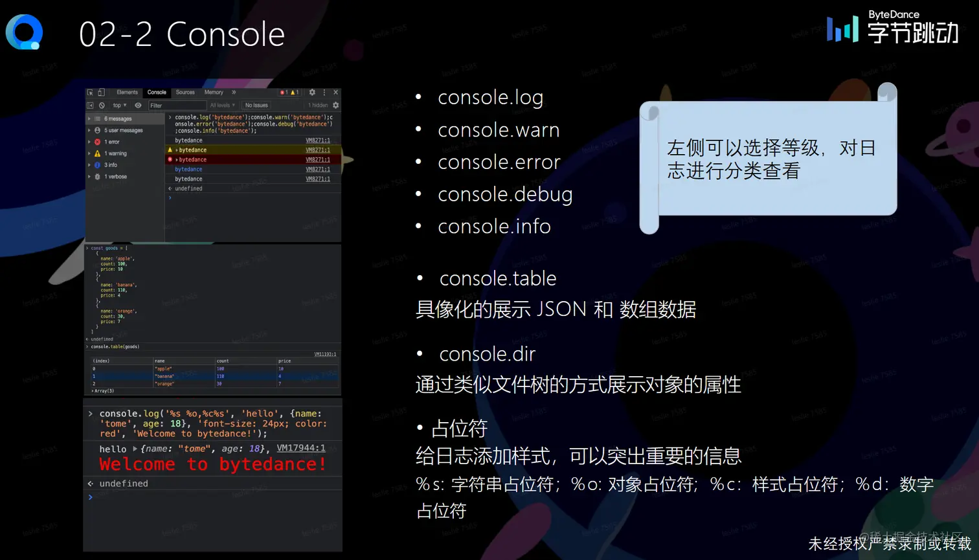The height and width of the screenshot is (560, 979).
Task: Expand the 5 user messages group arrow
Action: 89,130
